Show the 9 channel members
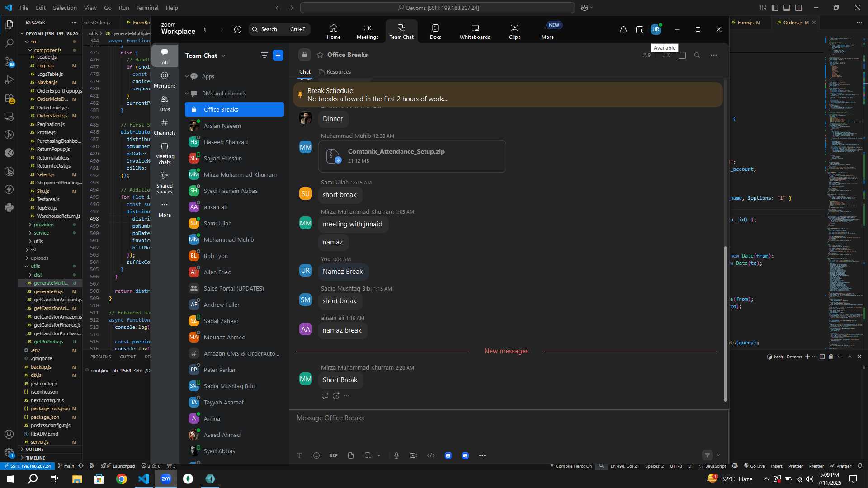Image resolution: width=868 pixels, height=488 pixels. click(x=646, y=55)
